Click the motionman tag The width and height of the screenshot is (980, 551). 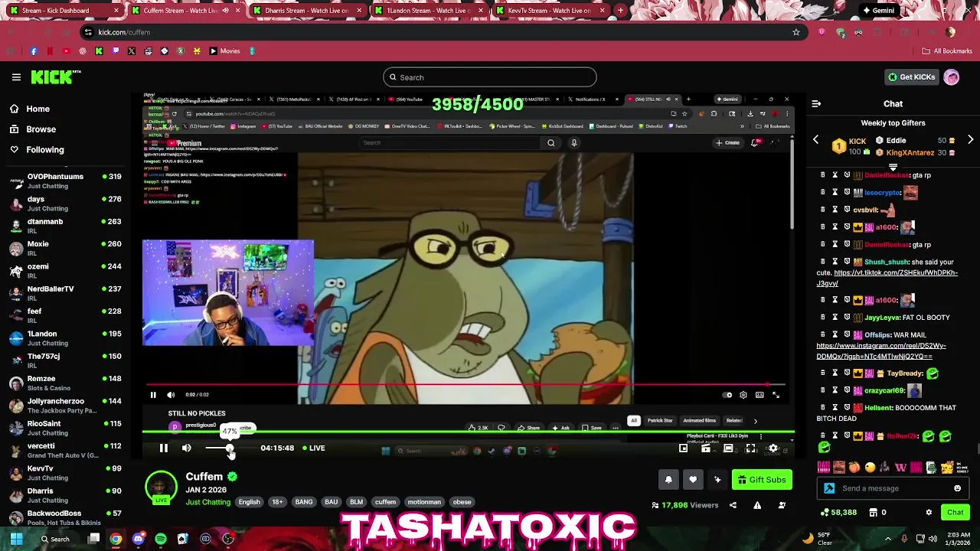(424, 502)
